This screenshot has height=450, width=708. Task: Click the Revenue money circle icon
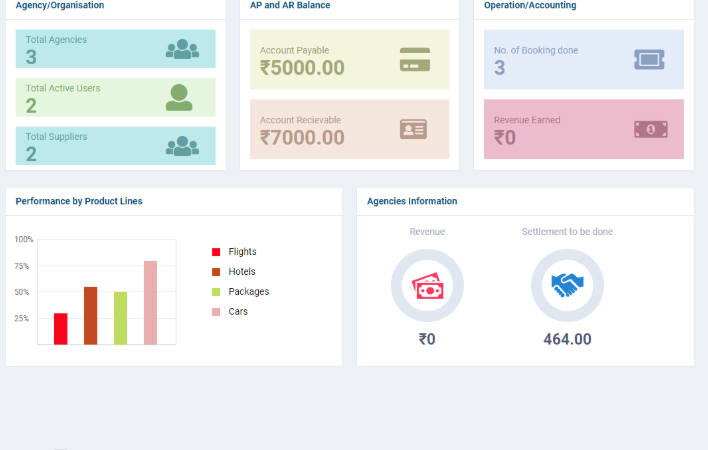click(427, 286)
